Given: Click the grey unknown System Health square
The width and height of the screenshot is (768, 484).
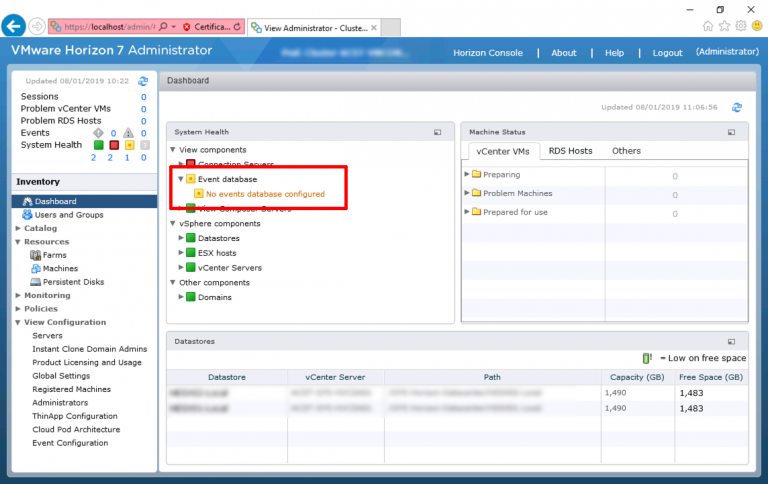Looking at the screenshot, I should click(145, 145).
